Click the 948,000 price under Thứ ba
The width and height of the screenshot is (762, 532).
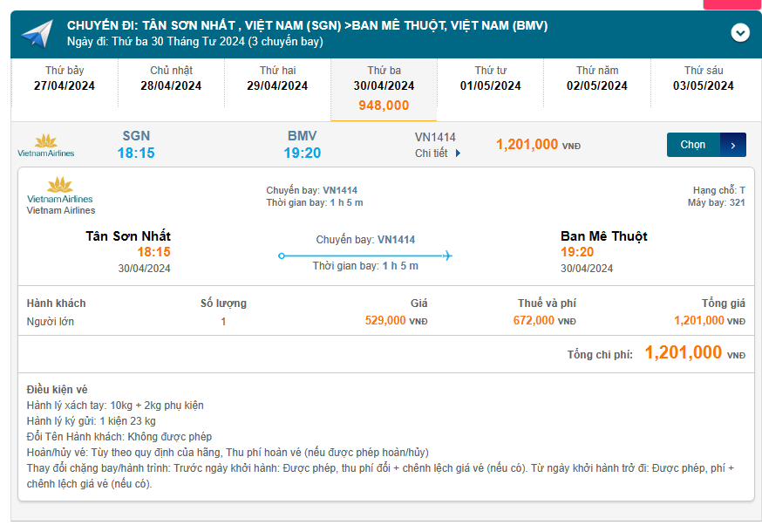pos(384,106)
